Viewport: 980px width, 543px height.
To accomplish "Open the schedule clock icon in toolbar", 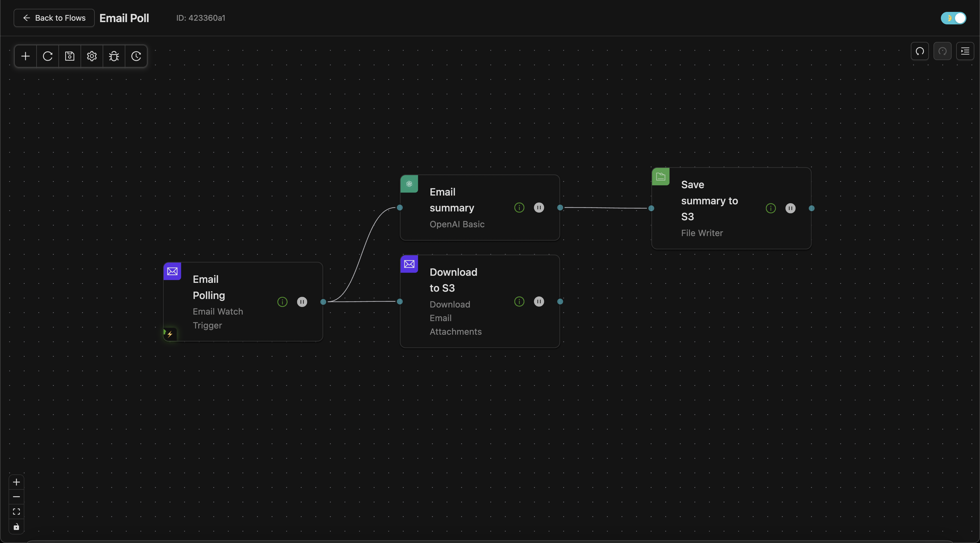I will [136, 56].
